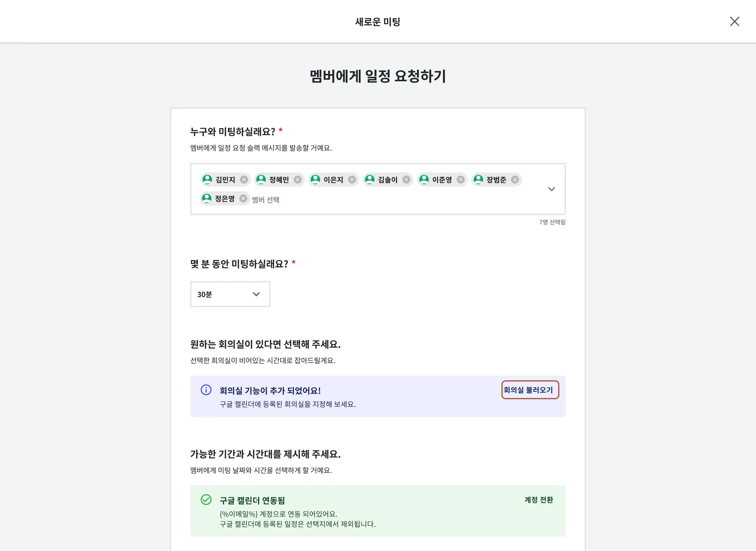756x551 pixels.
Task: Remove 정혜민 chip via its X icon
Action: point(298,180)
